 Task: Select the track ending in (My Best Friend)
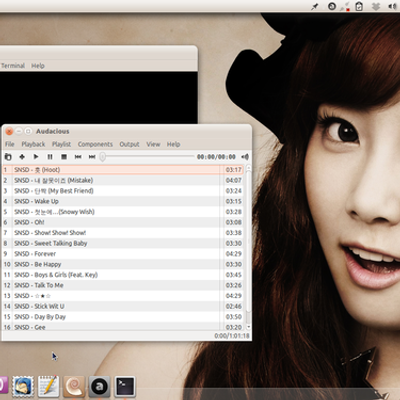[123, 191]
